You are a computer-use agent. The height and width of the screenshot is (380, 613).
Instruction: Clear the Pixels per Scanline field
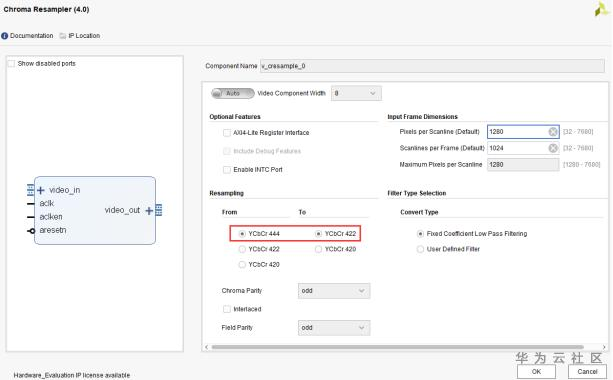tap(553, 132)
